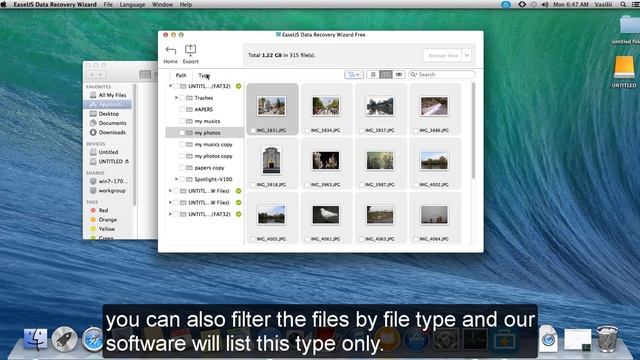Viewport: 640px width, 360px height.
Task: Check the my musics copy checkbox
Action: coord(182,144)
